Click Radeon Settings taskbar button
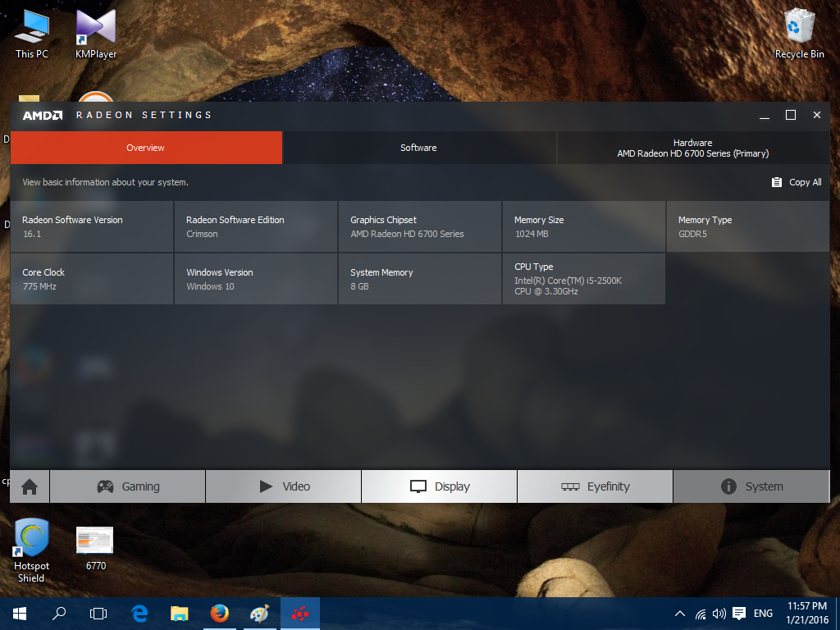This screenshot has width=840, height=630. pyautogui.click(x=300, y=614)
